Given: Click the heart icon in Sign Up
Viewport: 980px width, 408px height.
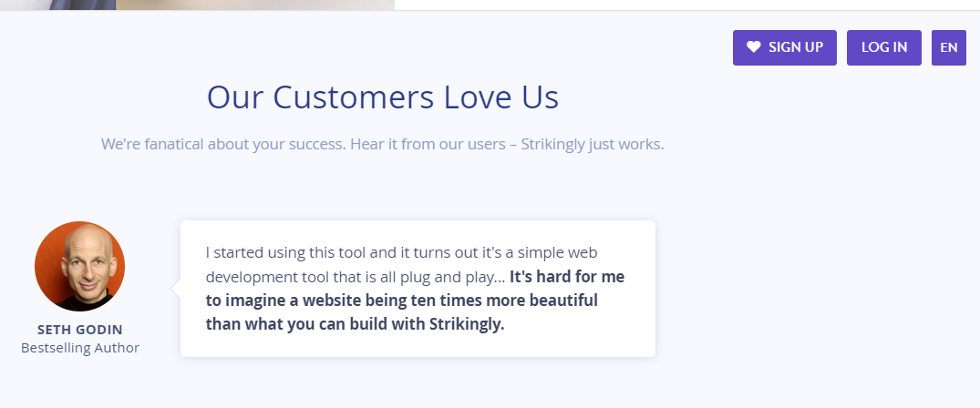Looking at the screenshot, I should click(x=754, y=46).
